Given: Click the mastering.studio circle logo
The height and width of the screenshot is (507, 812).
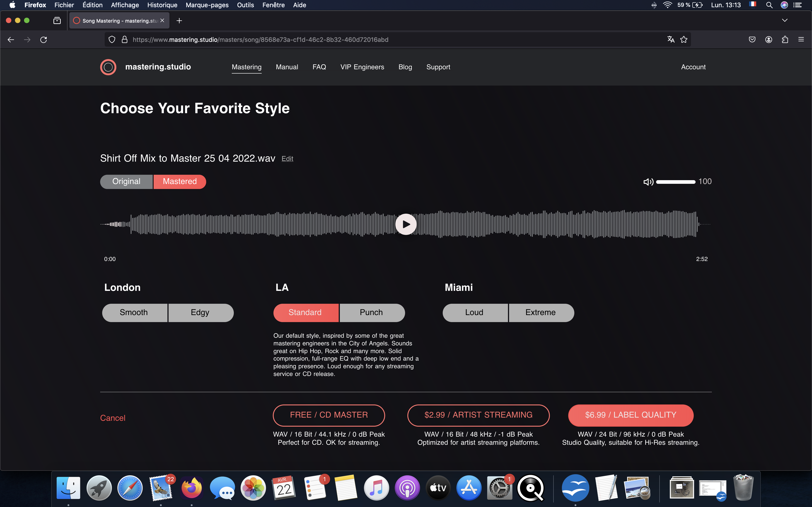Looking at the screenshot, I should click(108, 67).
